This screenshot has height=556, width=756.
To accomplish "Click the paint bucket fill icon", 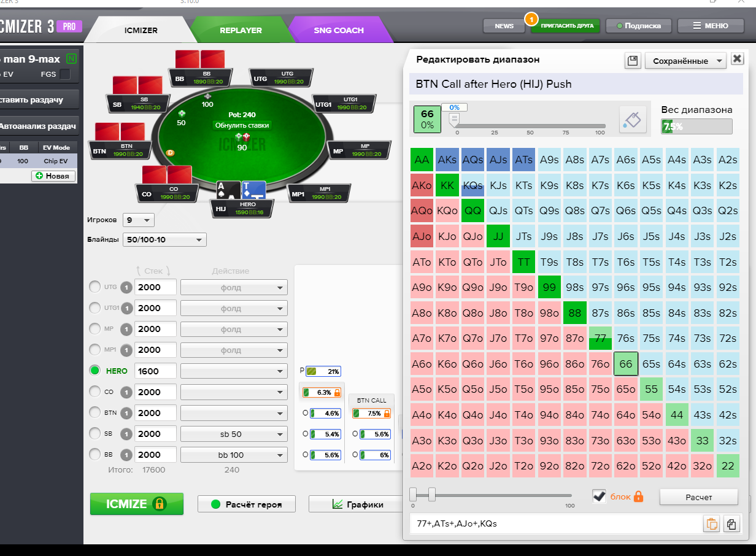I will [x=634, y=119].
